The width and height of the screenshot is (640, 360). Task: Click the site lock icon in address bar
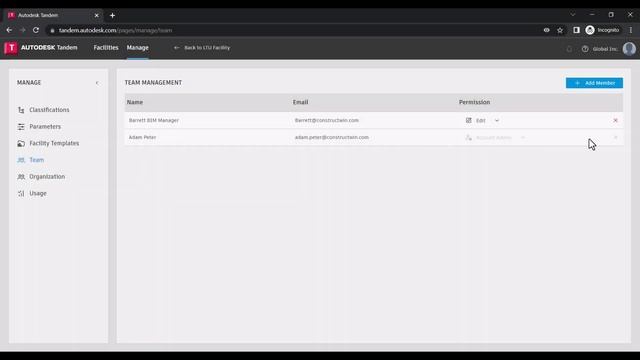coord(52,31)
